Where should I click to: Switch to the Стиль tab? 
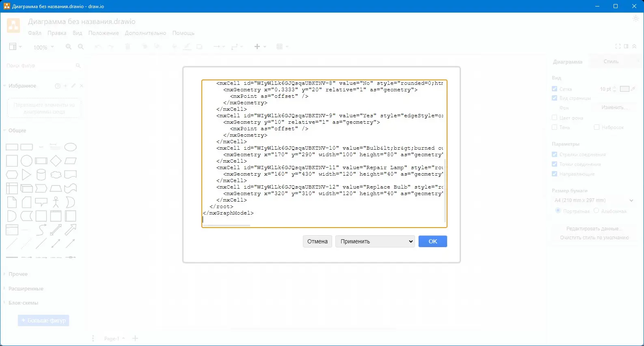pyautogui.click(x=611, y=62)
